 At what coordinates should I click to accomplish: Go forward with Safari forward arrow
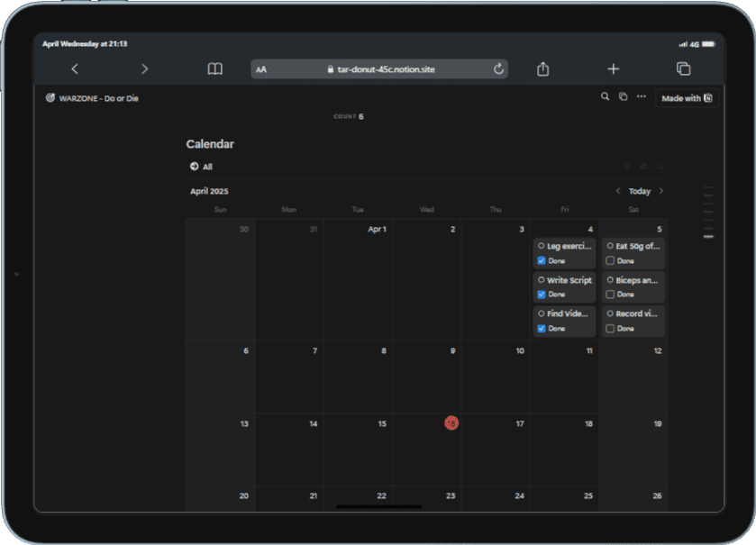point(145,68)
